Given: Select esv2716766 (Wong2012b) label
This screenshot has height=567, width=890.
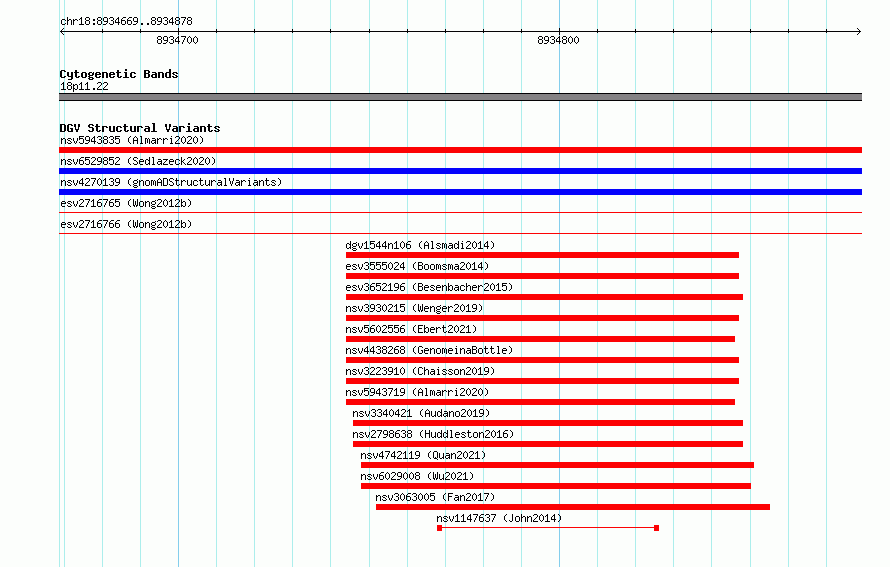Looking at the screenshot, I should click(x=126, y=224).
